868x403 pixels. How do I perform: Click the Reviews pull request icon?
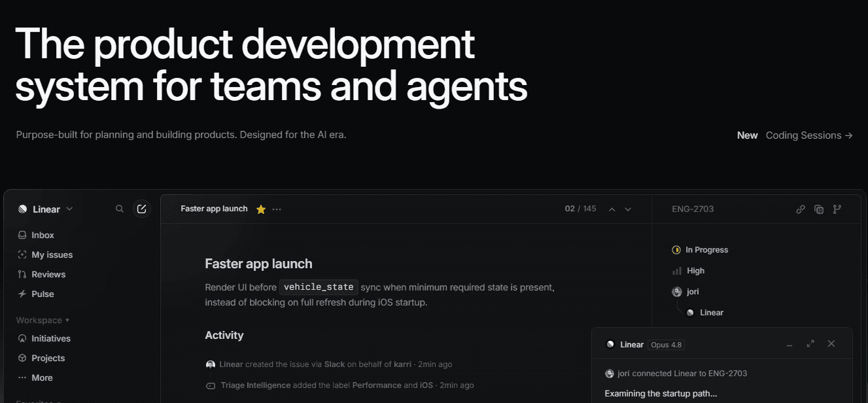(x=22, y=274)
